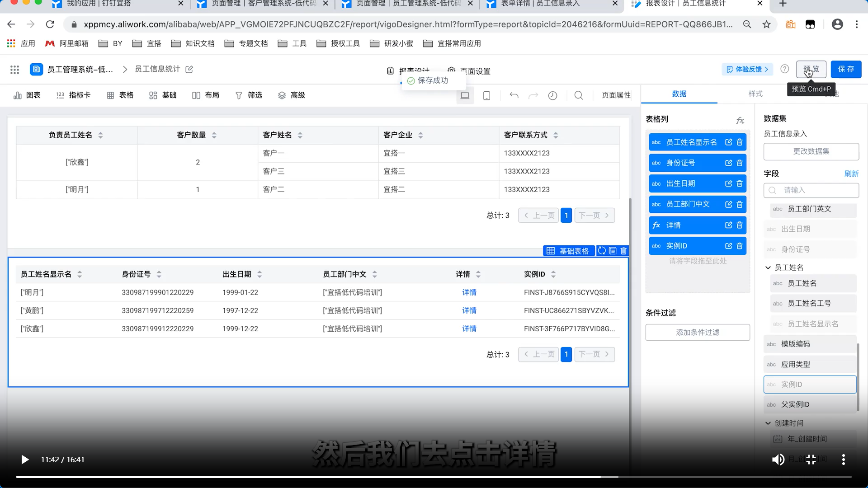This screenshot has width=868, height=488.
Task: Click the 保存 button
Action: click(x=846, y=69)
